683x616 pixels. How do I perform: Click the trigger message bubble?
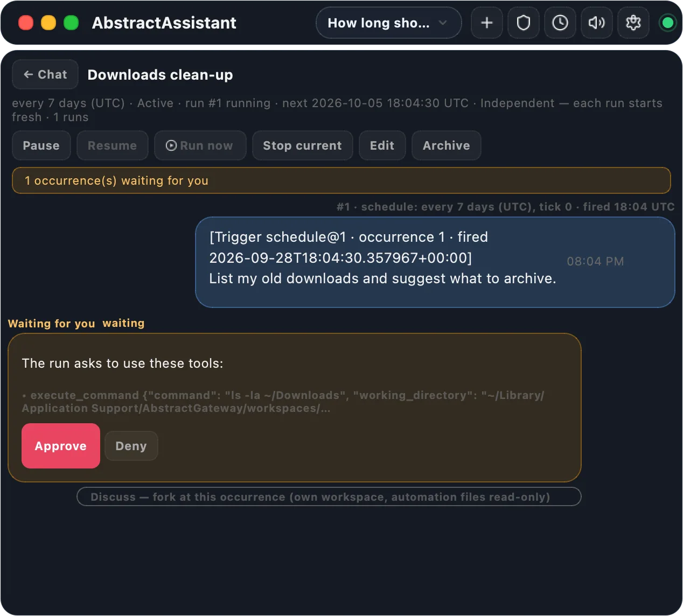[435, 262]
